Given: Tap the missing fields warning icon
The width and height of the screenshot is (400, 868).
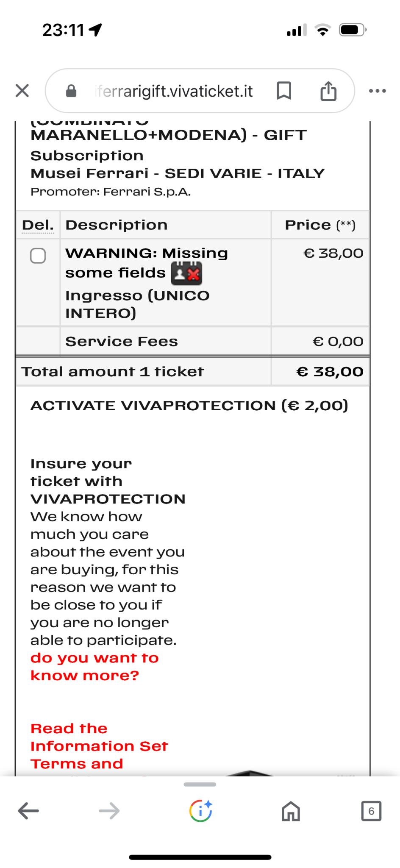Looking at the screenshot, I should (186, 273).
